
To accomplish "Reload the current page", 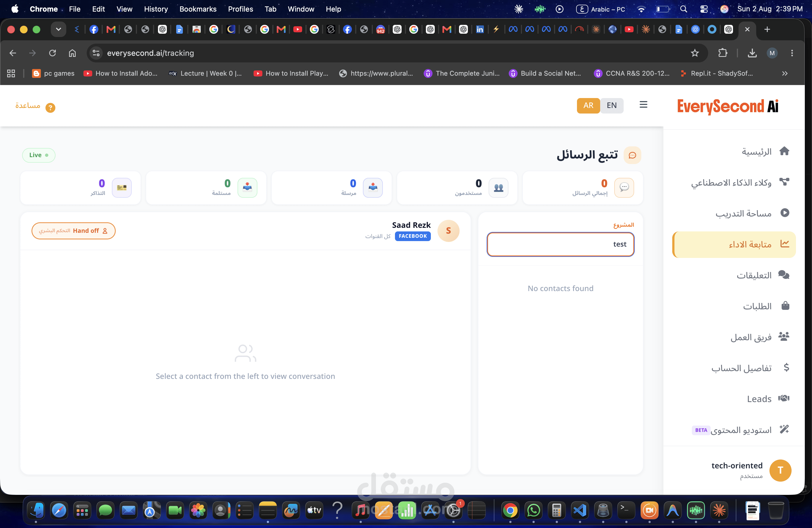I will point(52,53).
